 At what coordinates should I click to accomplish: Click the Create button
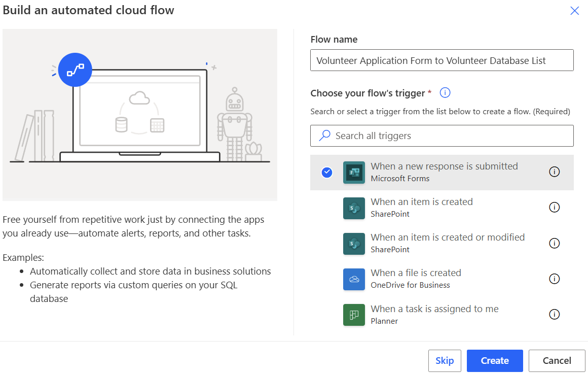[x=494, y=360]
